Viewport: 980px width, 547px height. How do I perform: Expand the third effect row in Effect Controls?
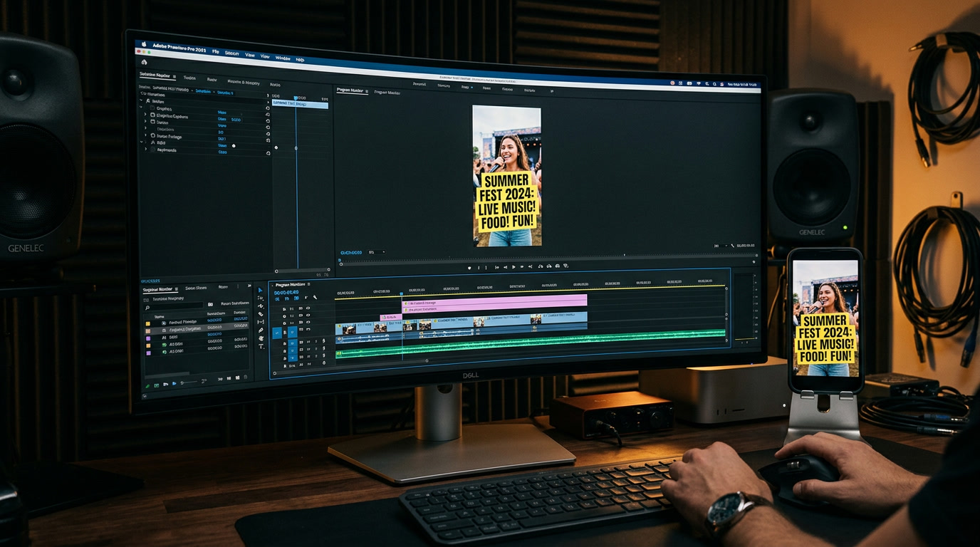click(145, 127)
